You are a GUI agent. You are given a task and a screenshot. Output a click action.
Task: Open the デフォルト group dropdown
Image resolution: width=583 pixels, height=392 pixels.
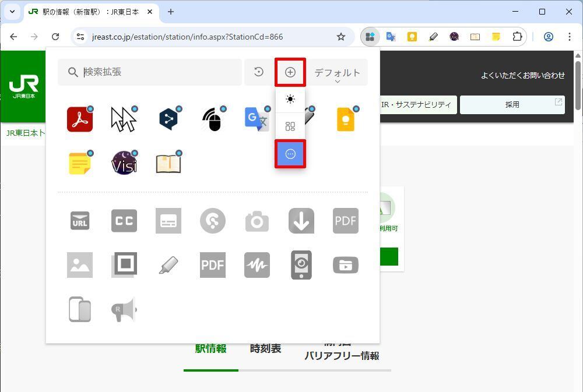pyautogui.click(x=337, y=73)
